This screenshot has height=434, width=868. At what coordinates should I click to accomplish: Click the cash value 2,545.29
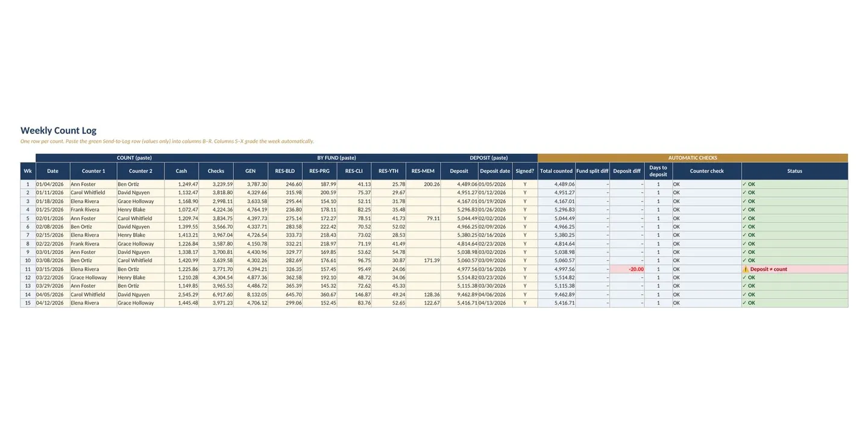tap(181, 295)
